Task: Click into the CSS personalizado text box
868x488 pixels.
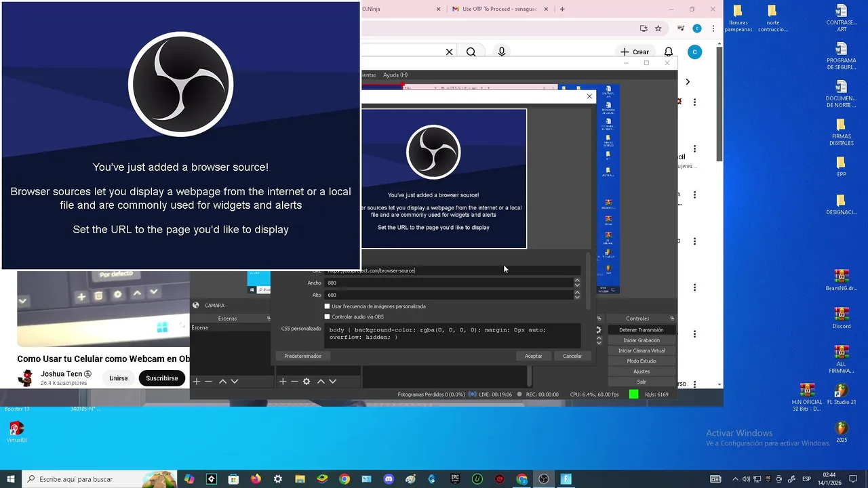Action: [x=452, y=335]
